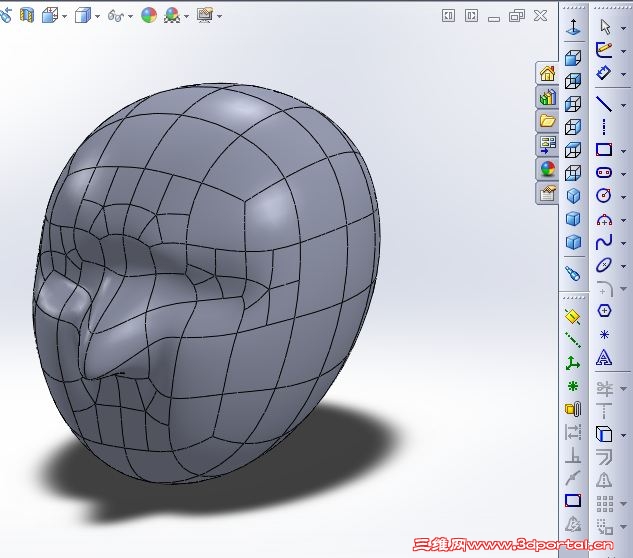This screenshot has width=633, height=558.
Task: Insert a Coordinate System
Action: [573, 363]
